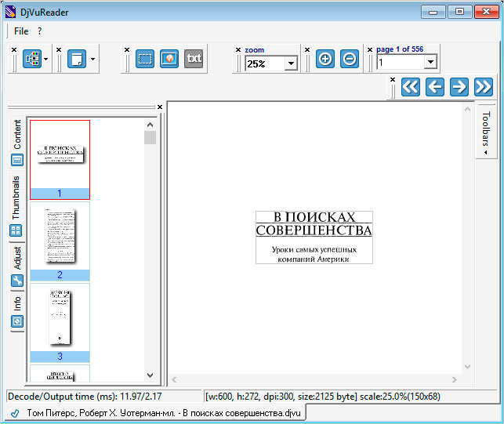Viewport: 504px width, 424px height.
Task: Go to next page arrow
Action: pos(459,87)
